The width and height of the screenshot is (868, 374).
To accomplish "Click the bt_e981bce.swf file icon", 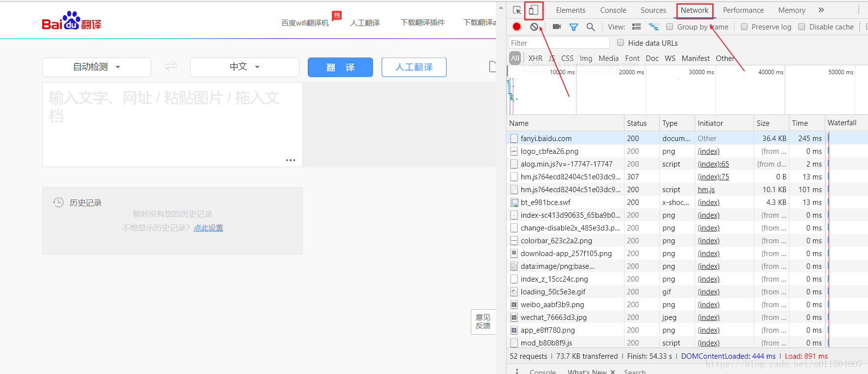I will pos(514,202).
